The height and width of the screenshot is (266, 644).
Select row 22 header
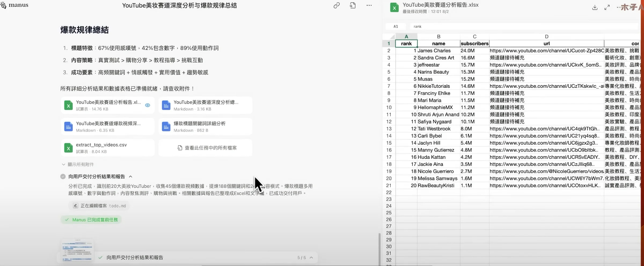(x=389, y=192)
